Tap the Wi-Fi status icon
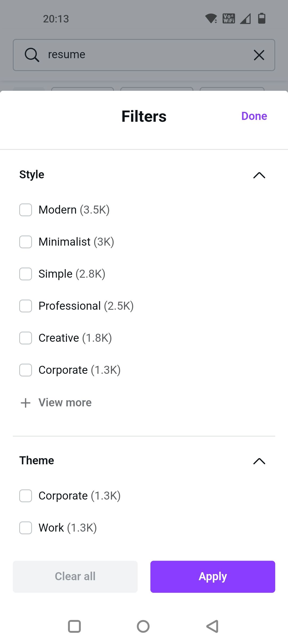 click(x=211, y=19)
